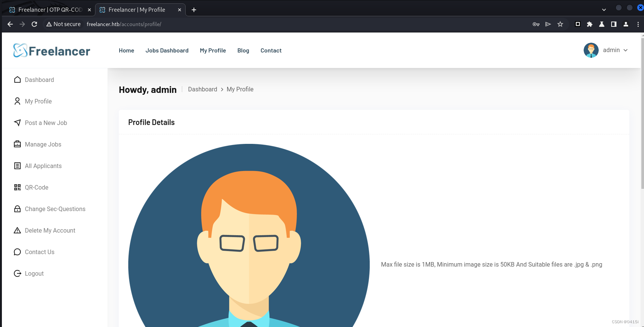Click the browser forward arrow

point(22,24)
